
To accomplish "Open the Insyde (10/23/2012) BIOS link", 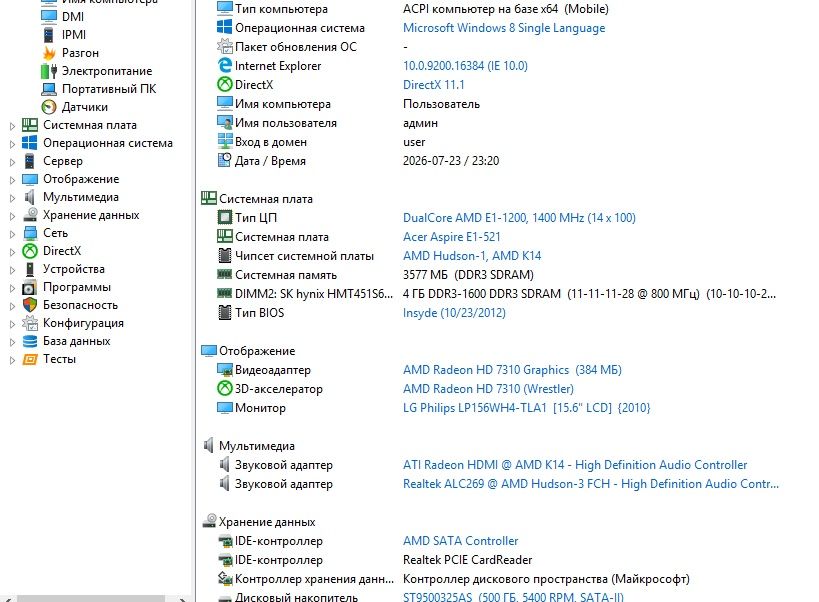I will [454, 313].
